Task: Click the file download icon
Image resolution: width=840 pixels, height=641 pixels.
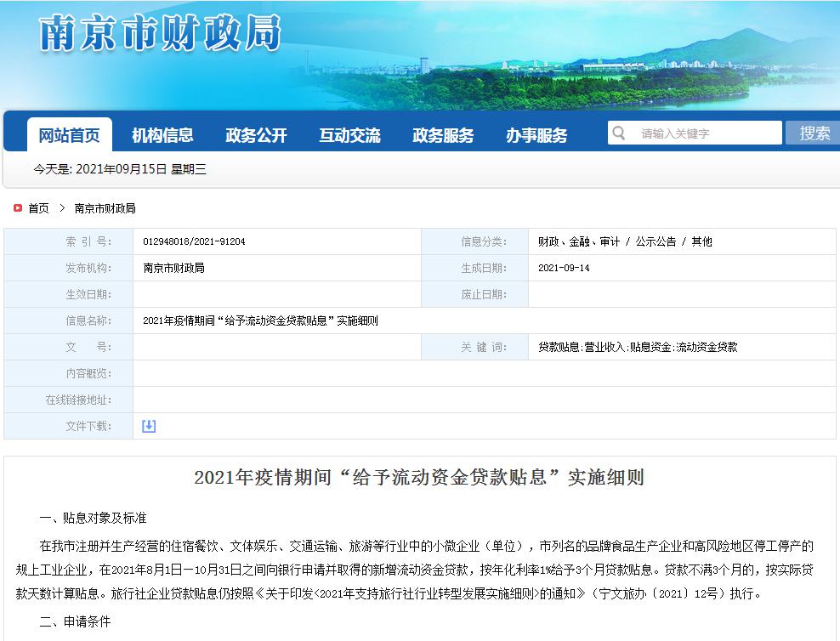Action: [x=149, y=426]
